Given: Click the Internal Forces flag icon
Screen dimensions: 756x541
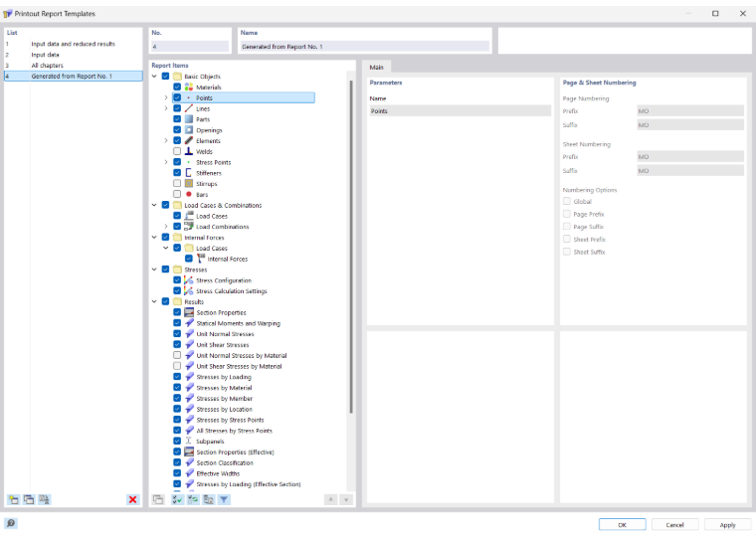Looking at the screenshot, I should [201, 259].
